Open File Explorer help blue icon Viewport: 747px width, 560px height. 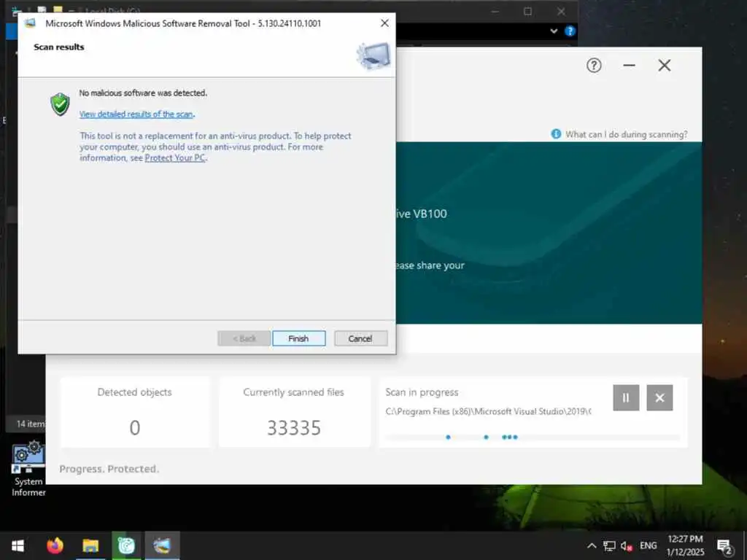[x=570, y=31]
